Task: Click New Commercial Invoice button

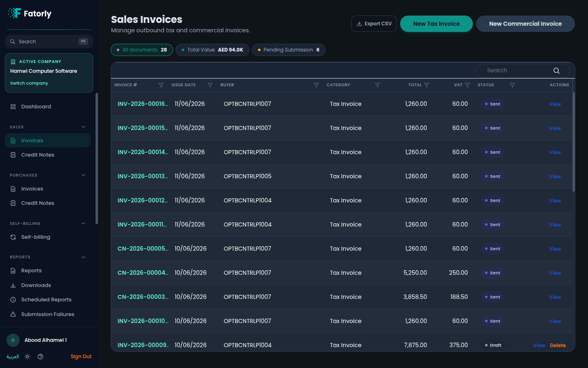Action: pos(526,24)
